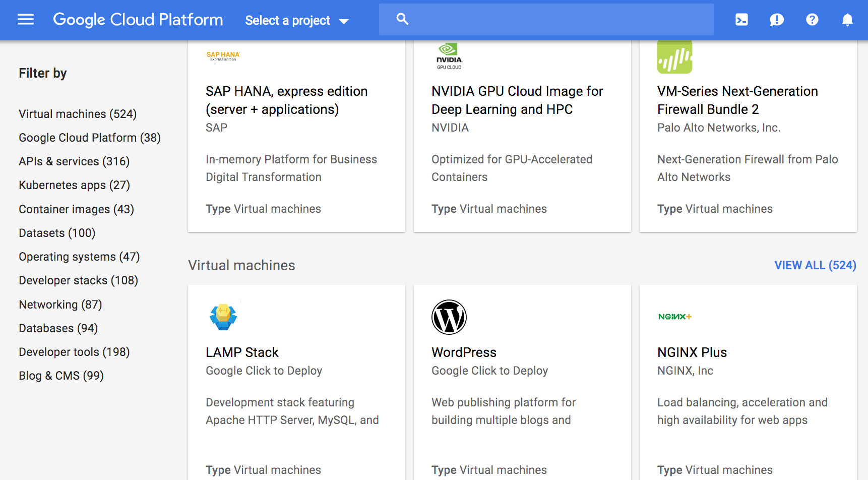868x480 pixels.
Task: Open the help question mark icon
Action: 812,20
